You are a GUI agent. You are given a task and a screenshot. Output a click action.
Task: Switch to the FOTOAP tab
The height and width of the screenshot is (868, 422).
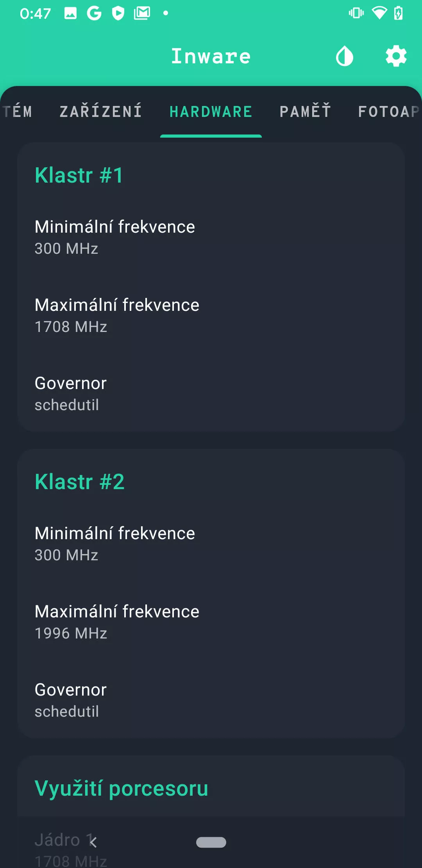pos(388,112)
